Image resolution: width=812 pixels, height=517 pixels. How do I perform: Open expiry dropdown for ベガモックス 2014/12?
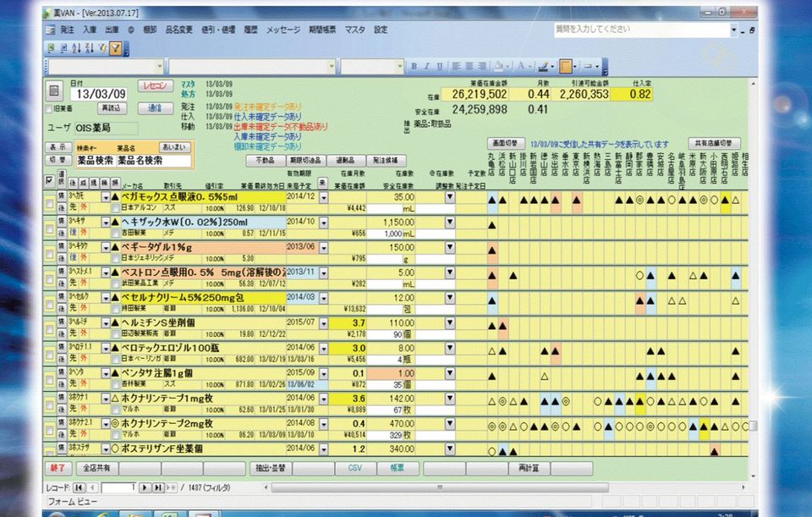[322, 195]
